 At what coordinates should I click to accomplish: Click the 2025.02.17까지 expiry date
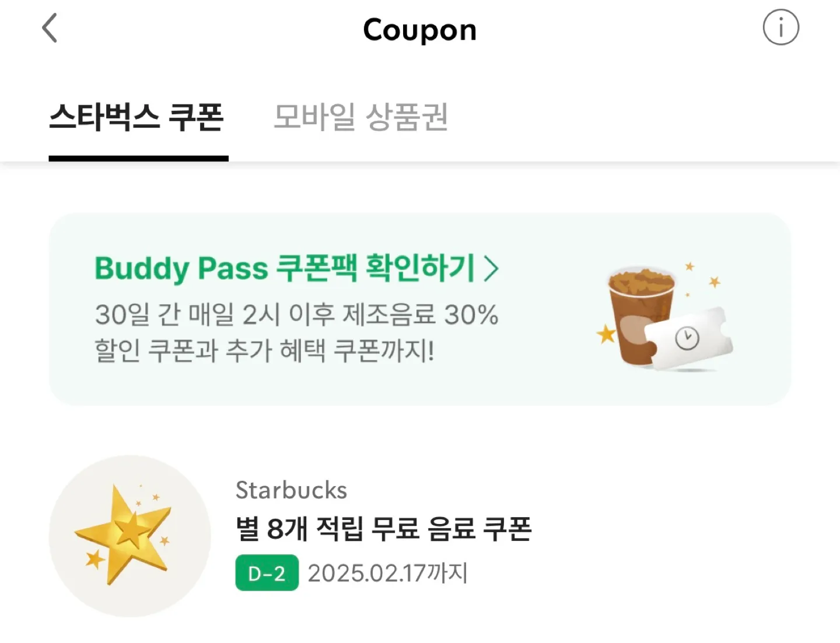click(x=388, y=573)
